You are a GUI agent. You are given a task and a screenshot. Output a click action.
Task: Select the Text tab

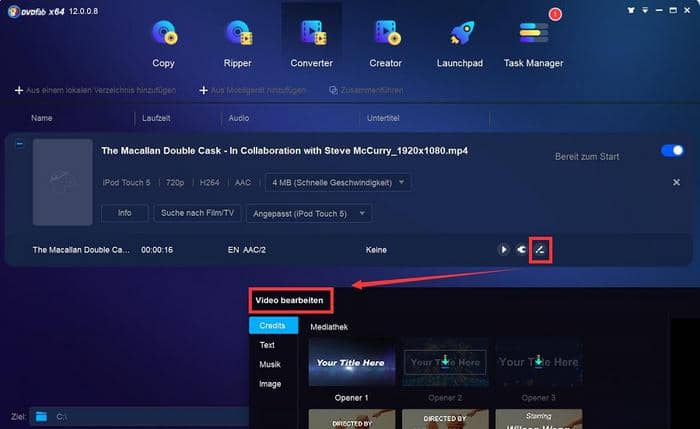click(x=267, y=345)
